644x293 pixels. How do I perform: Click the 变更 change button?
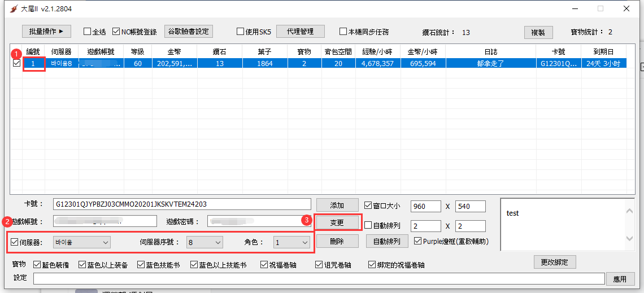[x=337, y=223]
